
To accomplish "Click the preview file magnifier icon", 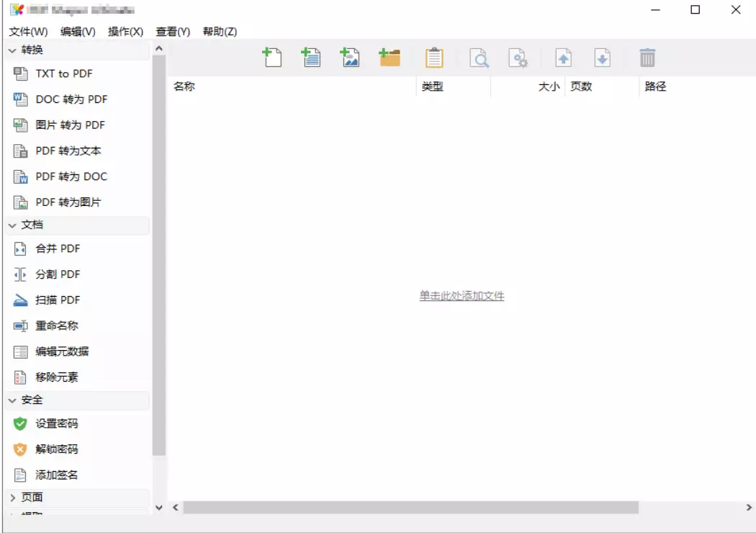I will pyautogui.click(x=480, y=58).
